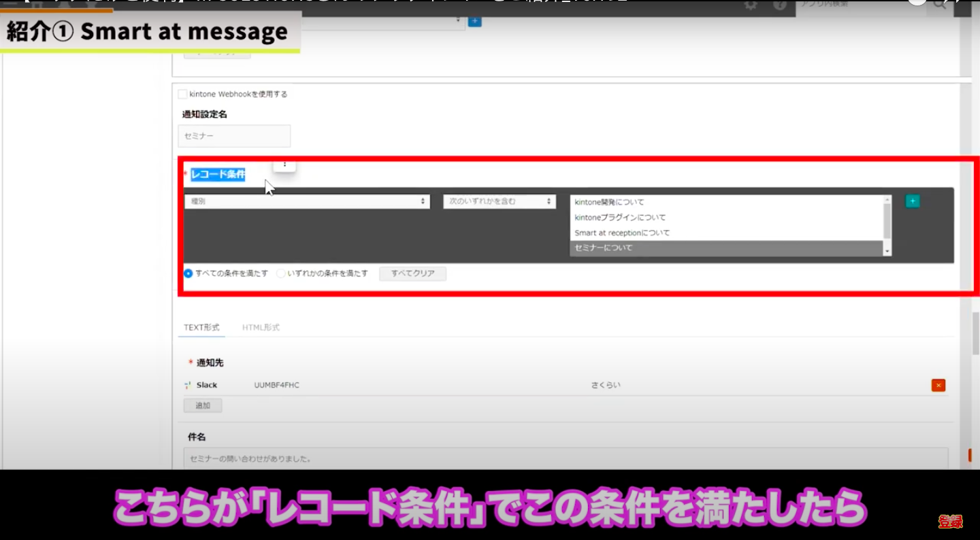Screen dimensions: 980x540
Task: Open the 次のいずれかを含む operator dropdown
Action: tap(500, 202)
